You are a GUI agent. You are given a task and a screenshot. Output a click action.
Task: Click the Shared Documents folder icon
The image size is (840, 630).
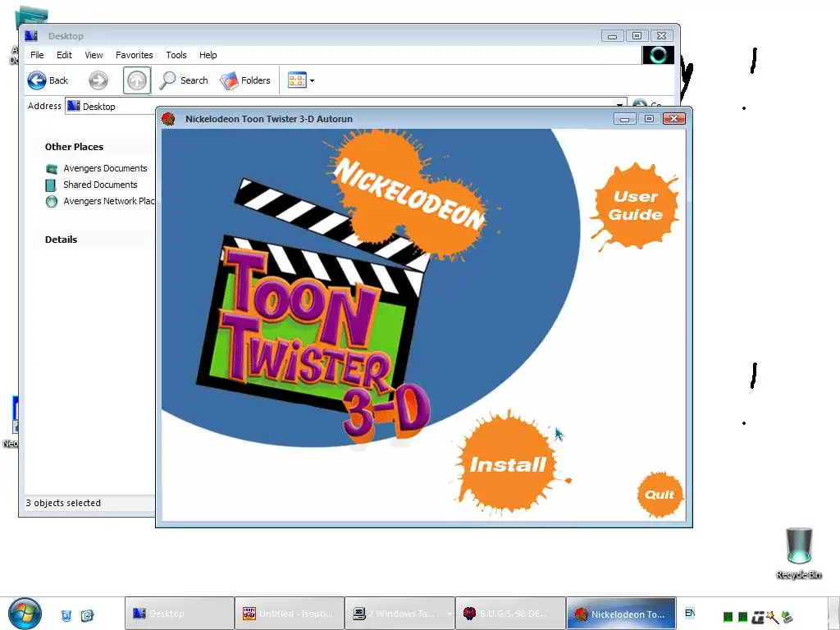pyautogui.click(x=52, y=185)
